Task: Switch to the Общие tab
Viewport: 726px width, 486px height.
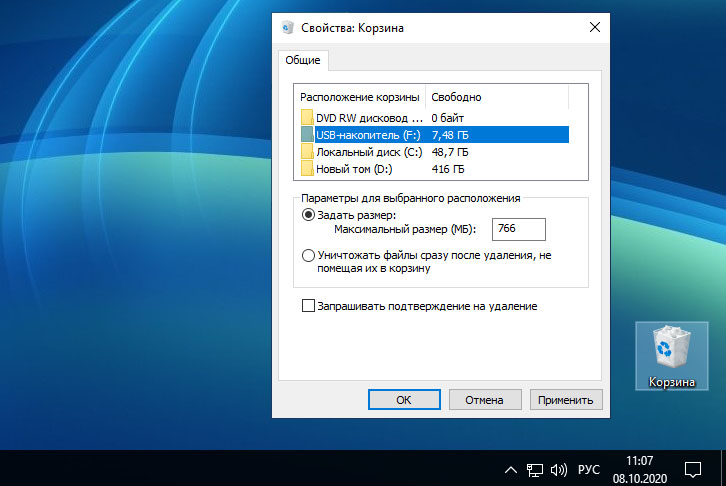Action: click(x=303, y=60)
